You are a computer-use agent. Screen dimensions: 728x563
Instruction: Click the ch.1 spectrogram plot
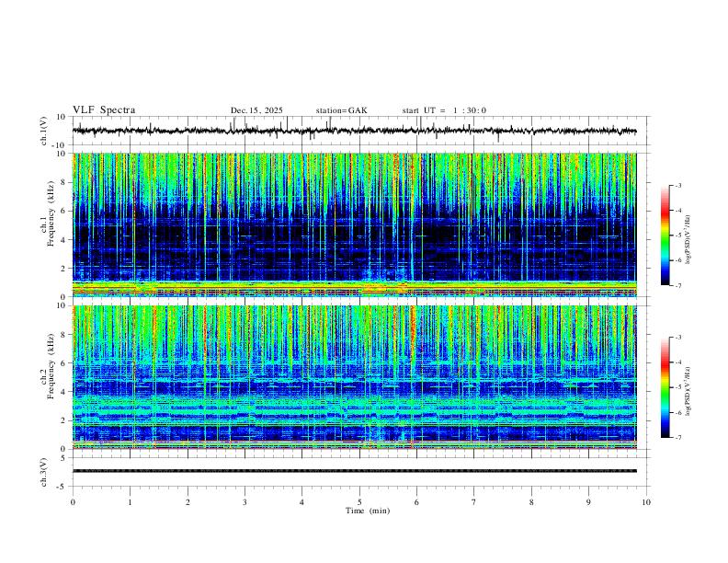click(355, 224)
